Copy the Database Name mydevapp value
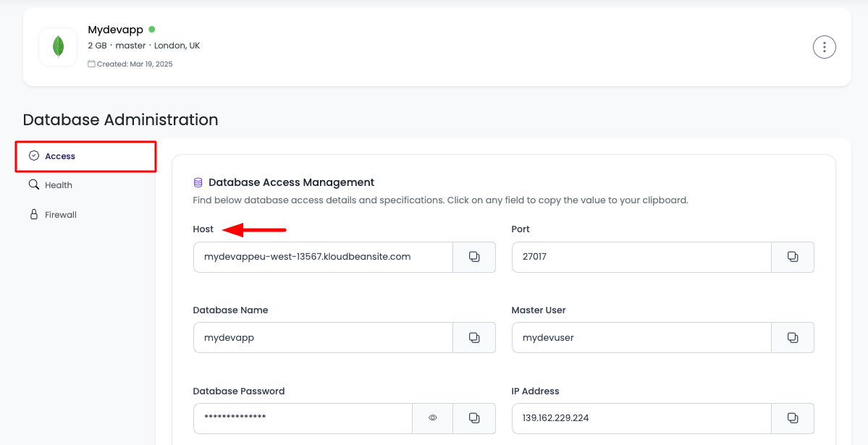868x445 pixels. pyautogui.click(x=474, y=337)
